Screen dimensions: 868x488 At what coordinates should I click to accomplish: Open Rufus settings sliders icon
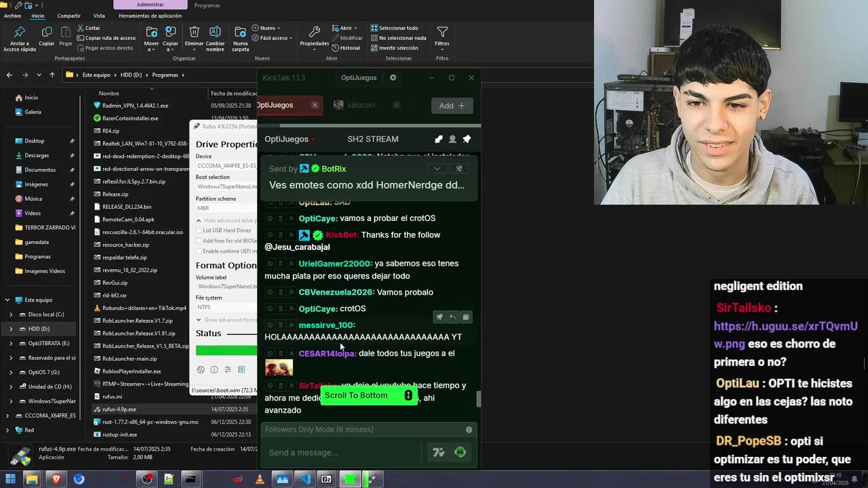pyautogui.click(x=228, y=369)
